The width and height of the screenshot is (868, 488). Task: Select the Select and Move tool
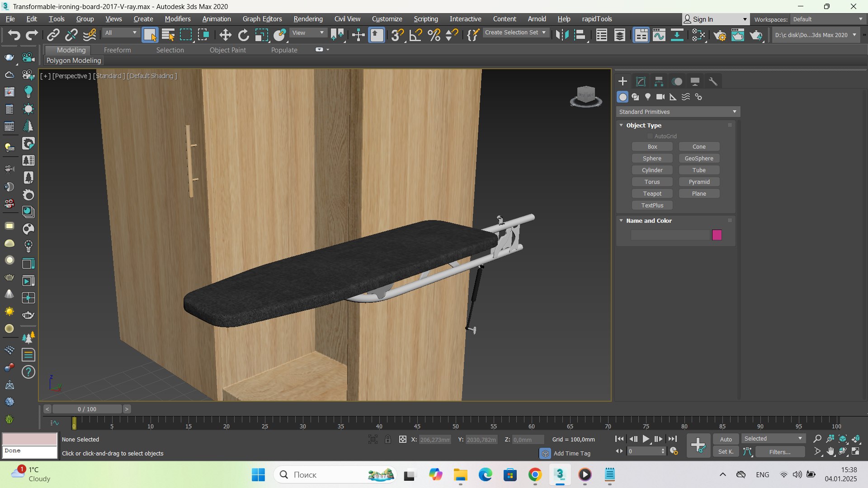225,35
